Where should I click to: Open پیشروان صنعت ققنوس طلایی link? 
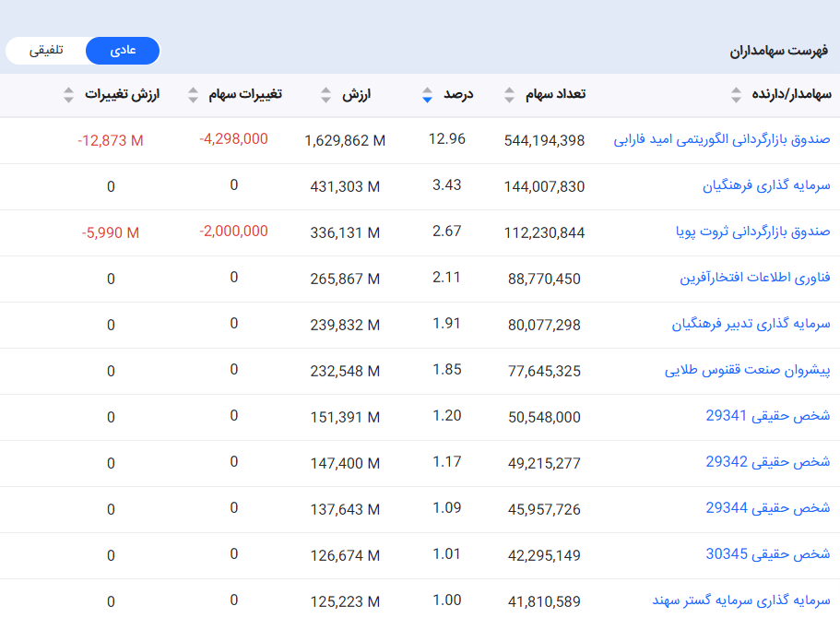[747, 370]
